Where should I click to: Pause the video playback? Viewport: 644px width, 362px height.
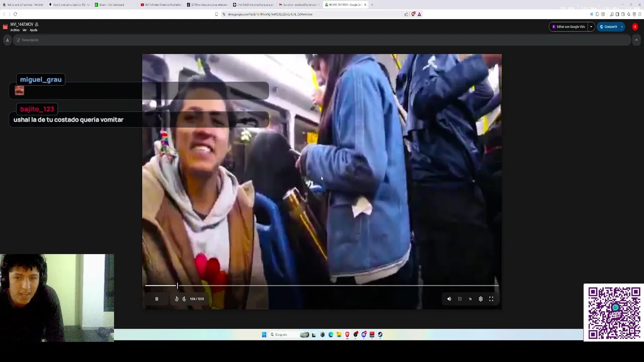pyautogui.click(x=156, y=299)
